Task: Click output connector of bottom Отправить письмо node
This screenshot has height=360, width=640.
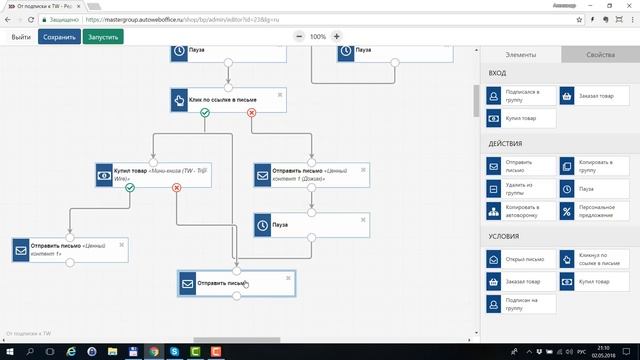Action: point(236,296)
